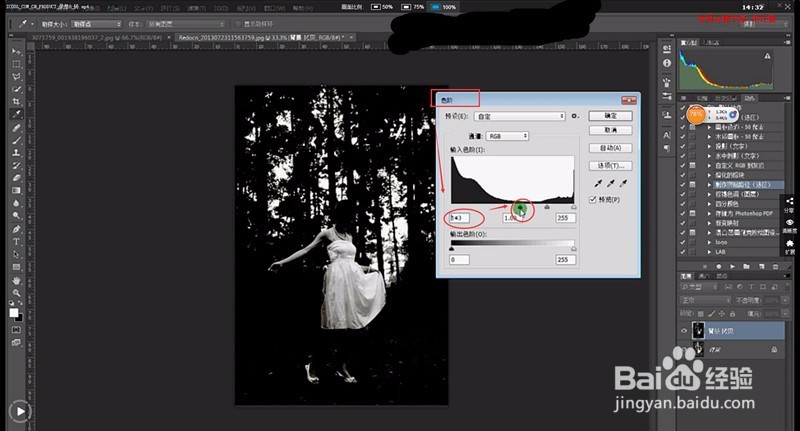Expand the 四分颜色 action
This screenshot has width=800, height=431.
pos(709,204)
